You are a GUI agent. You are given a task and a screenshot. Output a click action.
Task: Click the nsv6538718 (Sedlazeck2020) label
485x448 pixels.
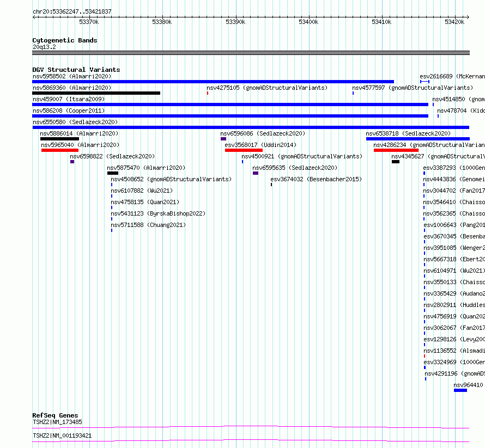pyautogui.click(x=408, y=133)
